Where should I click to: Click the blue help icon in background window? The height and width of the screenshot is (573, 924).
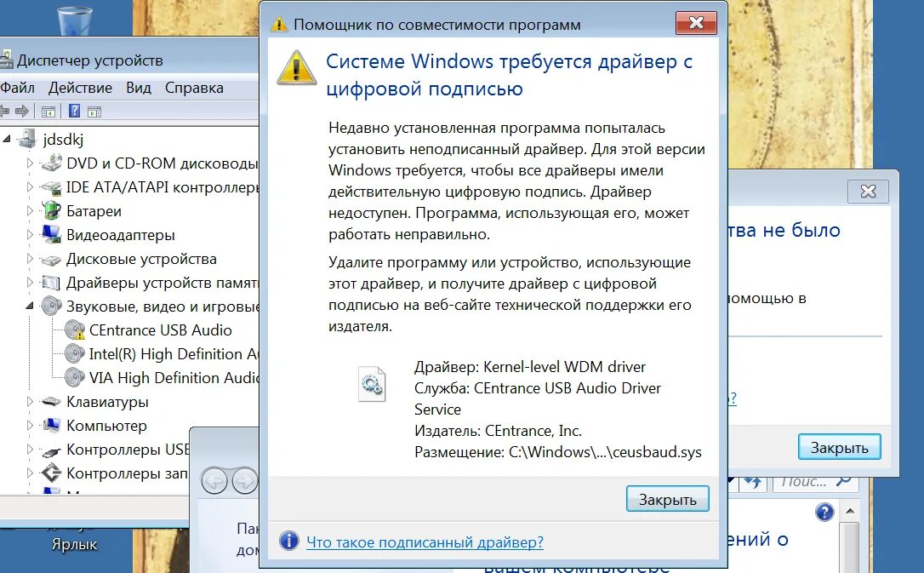(x=824, y=512)
